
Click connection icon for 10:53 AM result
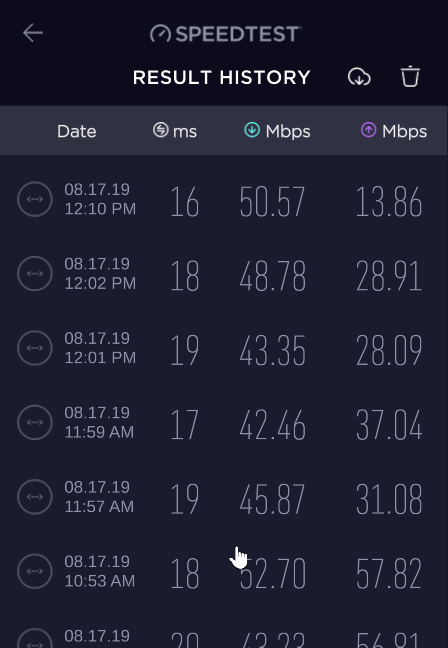tap(35, 571)
